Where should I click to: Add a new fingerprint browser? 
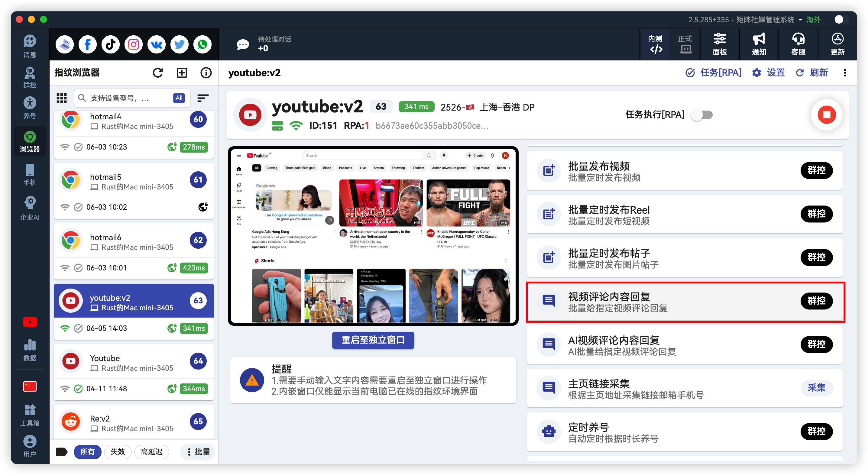click(182, 73)
